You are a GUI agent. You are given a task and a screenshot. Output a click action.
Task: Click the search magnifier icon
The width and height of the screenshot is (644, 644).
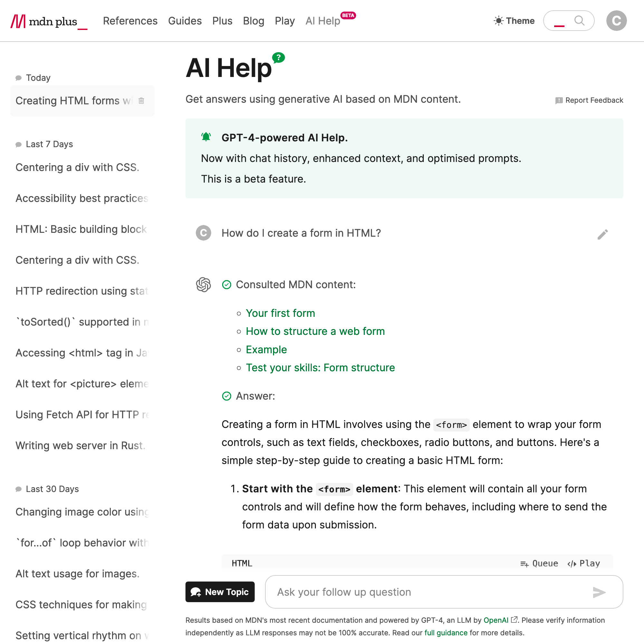tap(579, 21)
